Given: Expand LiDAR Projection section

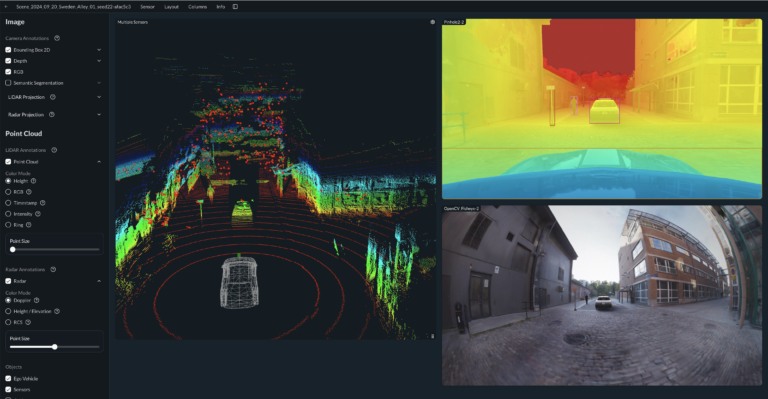Looking at the screenshot, I should pos(99,97).
